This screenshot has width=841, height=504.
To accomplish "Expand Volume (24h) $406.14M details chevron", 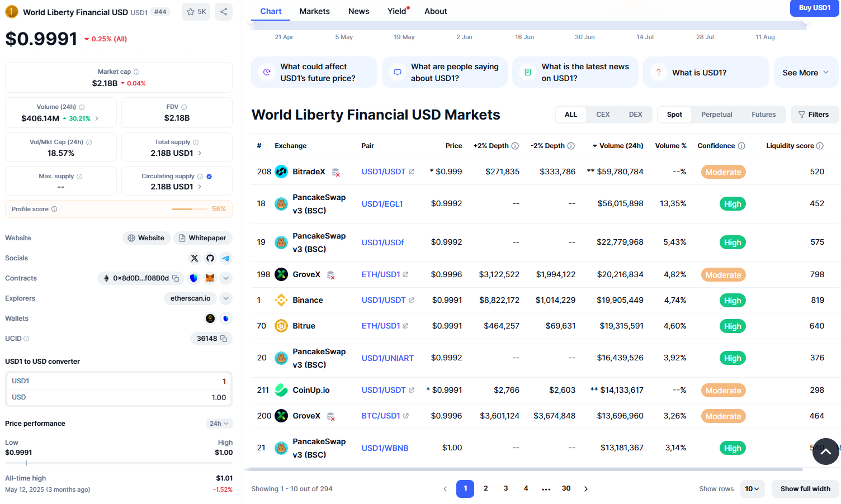I will pos(97,118).
